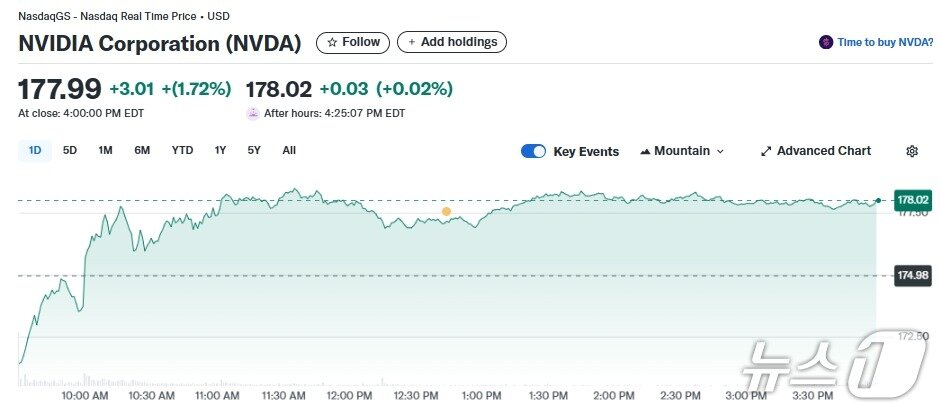
Task: Open the Time to buy NVDA link
Action: click(885, 43)
